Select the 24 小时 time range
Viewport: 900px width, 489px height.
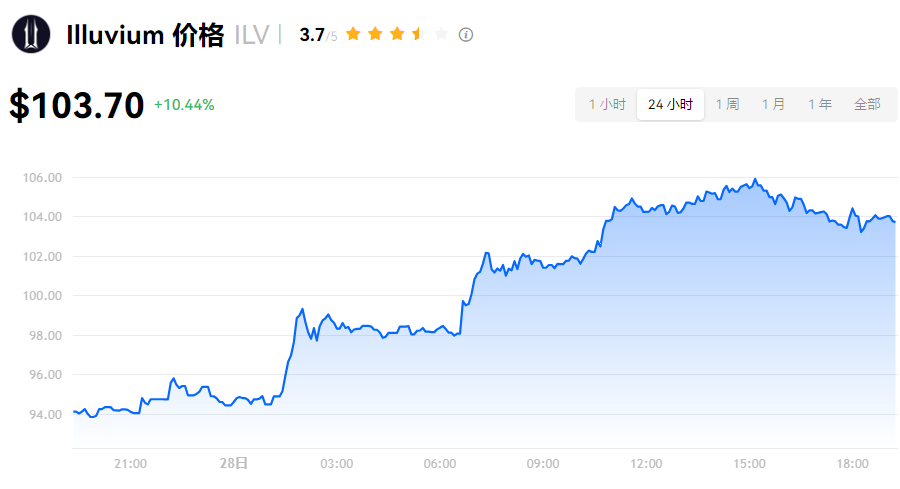point(670,104)
